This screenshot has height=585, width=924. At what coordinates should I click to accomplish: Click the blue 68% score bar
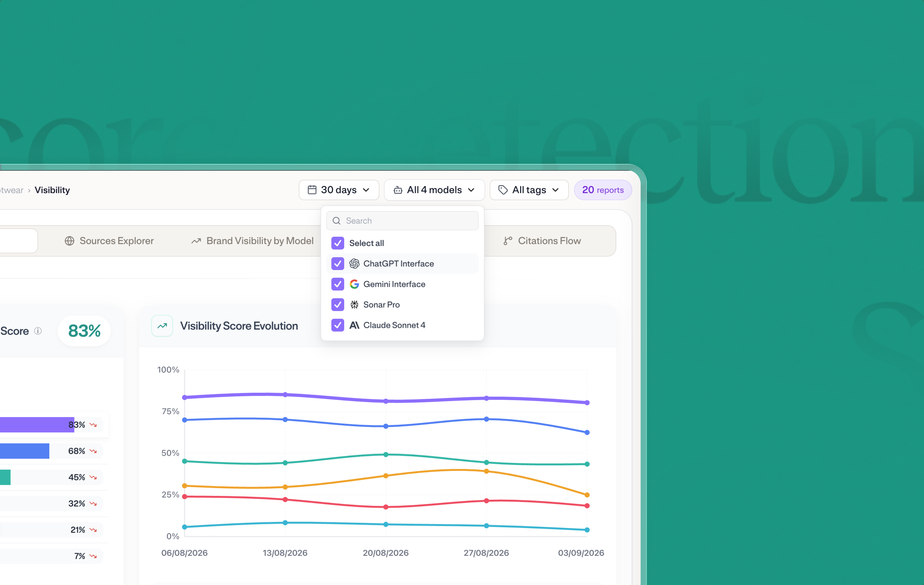(25, 451)
